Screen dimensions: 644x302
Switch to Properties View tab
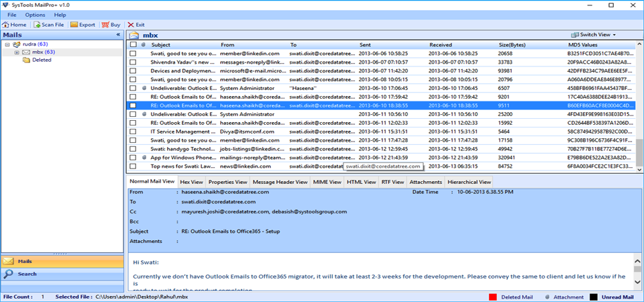click(x=228, y=182)
